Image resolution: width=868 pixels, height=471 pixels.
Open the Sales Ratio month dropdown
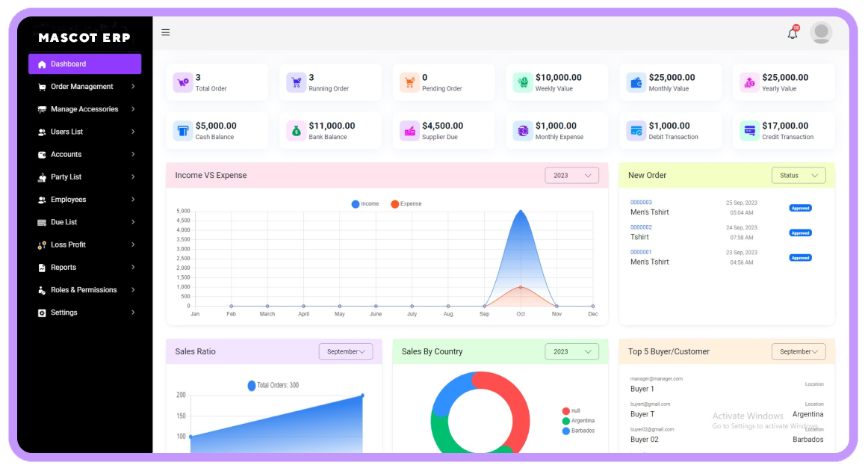(x=345, y=351)
